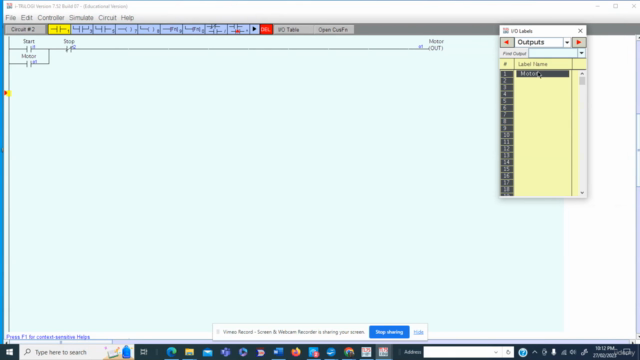
Task: Expand the Find Output dropdown arrow
Action: 582,53
